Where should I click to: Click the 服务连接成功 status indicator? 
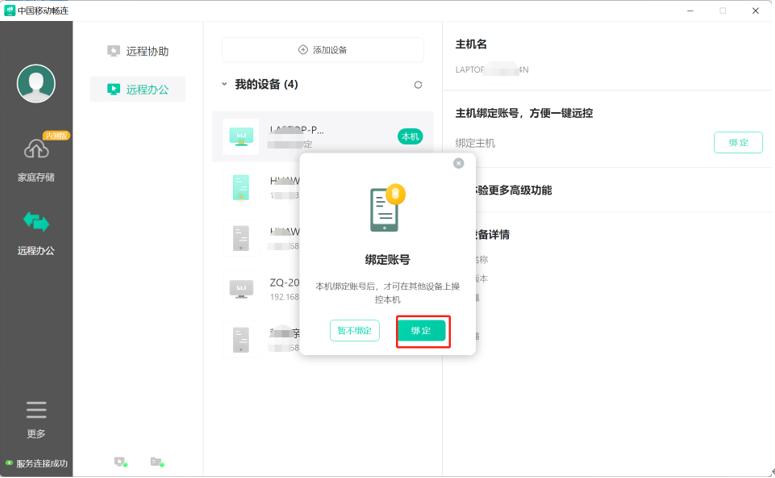click(x=37, y=464)
